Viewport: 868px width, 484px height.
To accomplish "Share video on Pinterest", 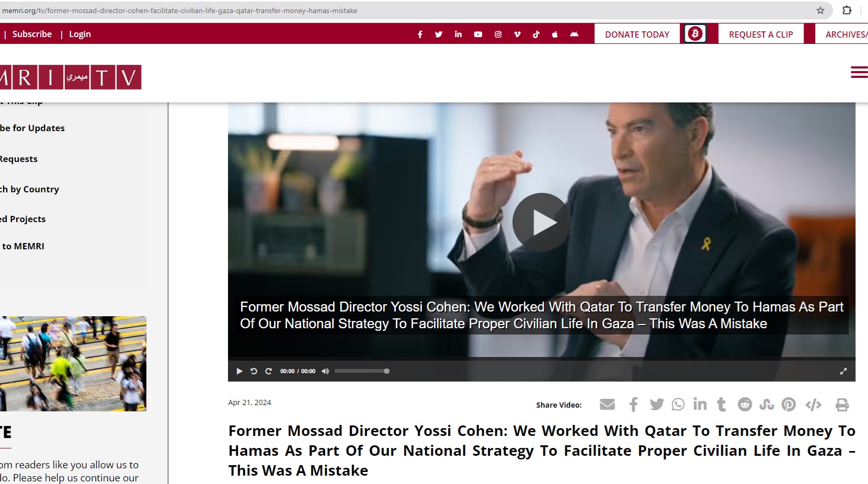I will [789, 405].
